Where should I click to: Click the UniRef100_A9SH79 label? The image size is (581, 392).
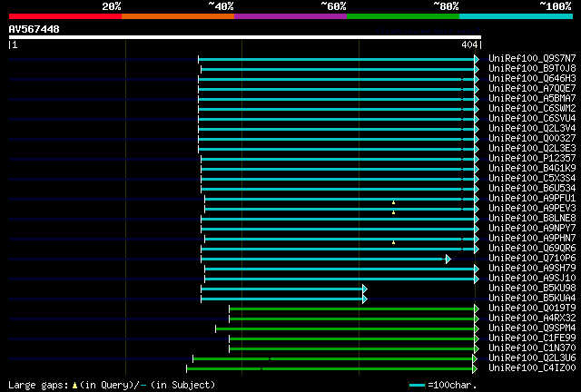532,268
